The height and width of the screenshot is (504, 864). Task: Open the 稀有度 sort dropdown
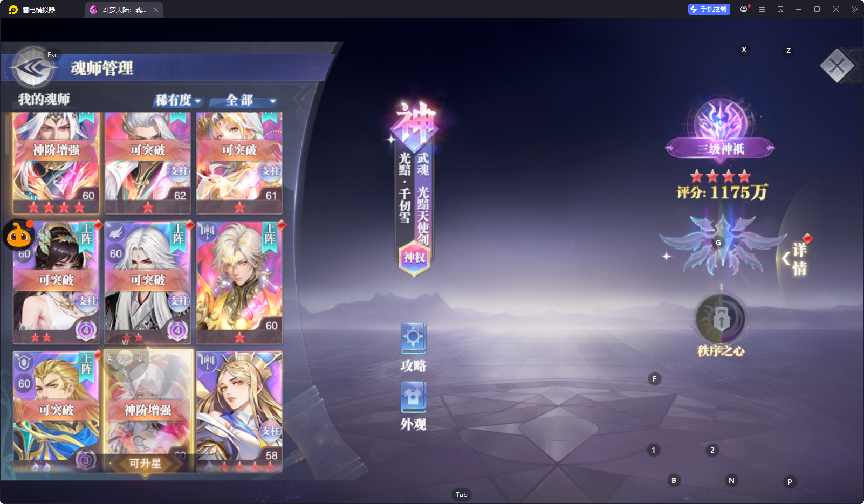pos(178,100)
